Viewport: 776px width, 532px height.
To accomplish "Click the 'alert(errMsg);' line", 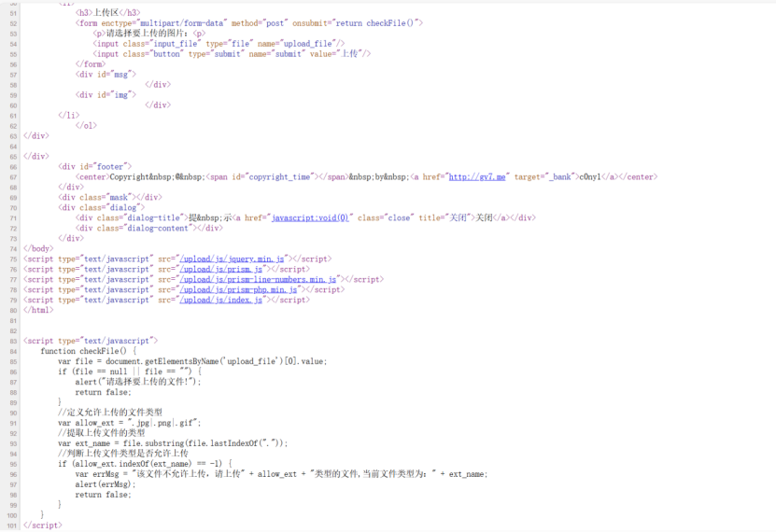I will (x=106, y=484).
